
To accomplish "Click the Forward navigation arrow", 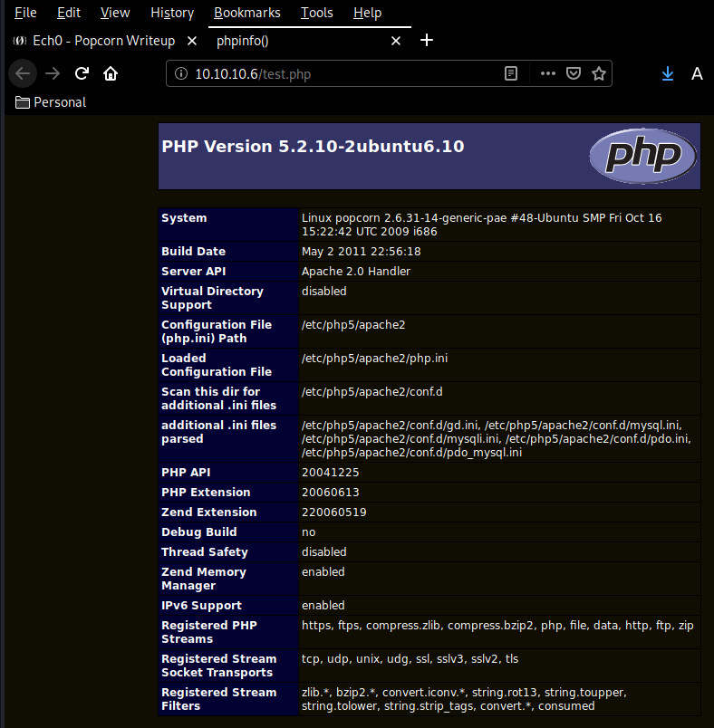I will click(53, 73).
